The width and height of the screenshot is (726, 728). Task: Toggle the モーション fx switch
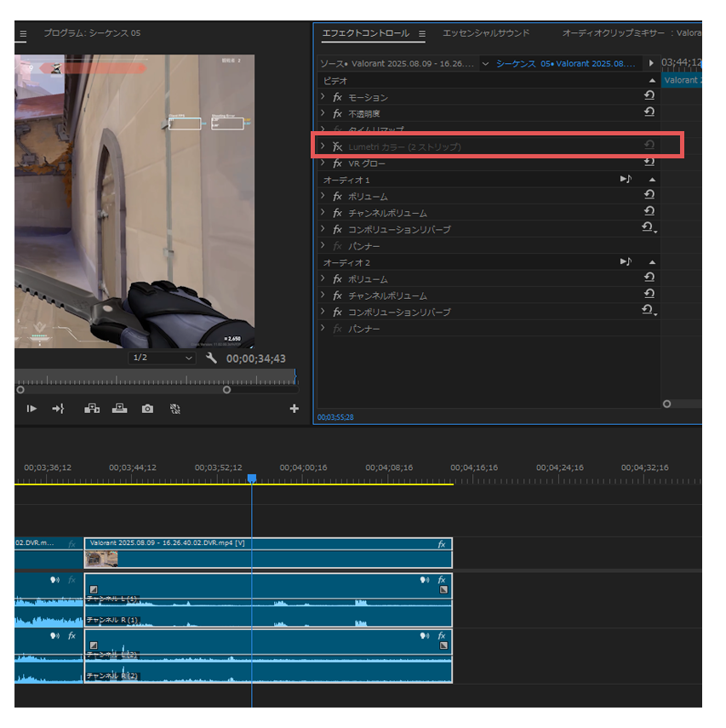[338, 97]
